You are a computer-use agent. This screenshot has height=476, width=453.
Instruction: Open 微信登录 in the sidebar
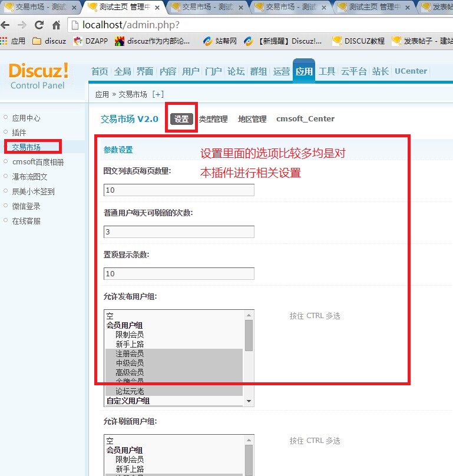(x=26, y=206)
